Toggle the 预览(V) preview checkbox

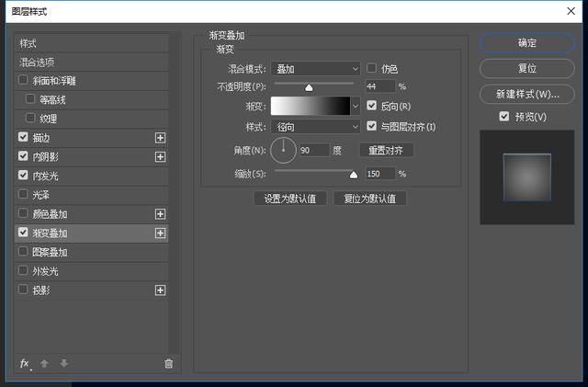click(x=504, y=117)
